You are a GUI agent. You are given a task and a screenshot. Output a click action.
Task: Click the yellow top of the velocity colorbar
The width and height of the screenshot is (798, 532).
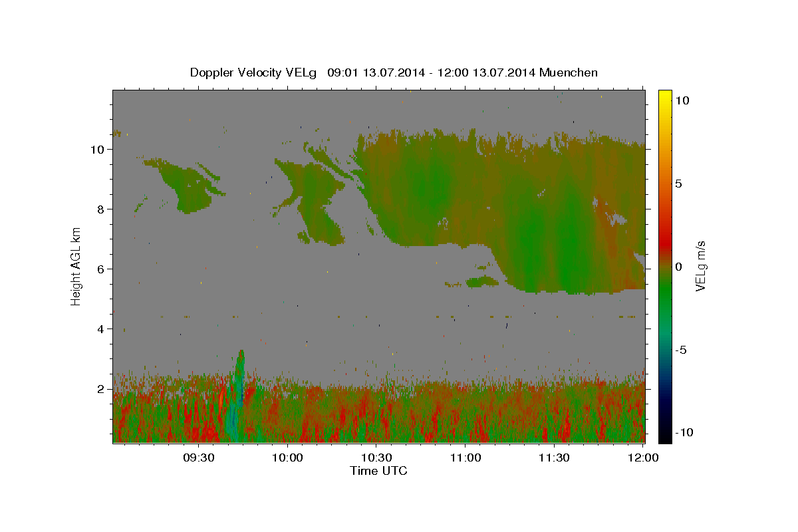click(665, 96)
